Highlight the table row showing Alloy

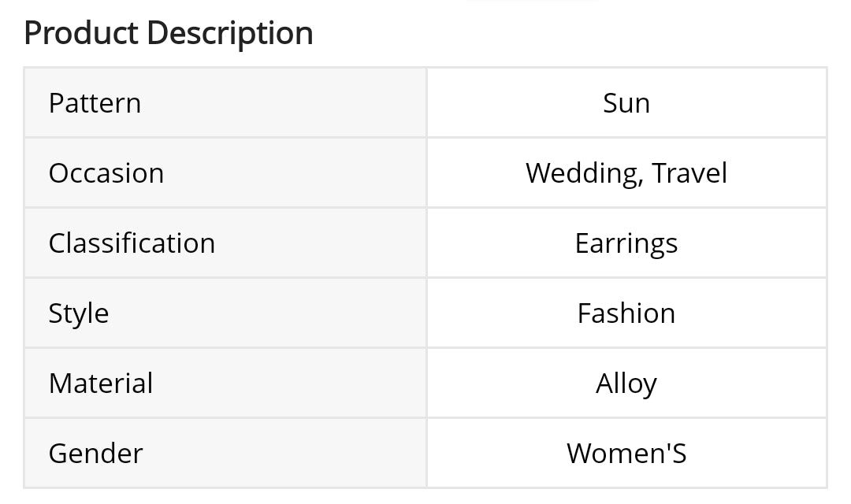[425, 384]
